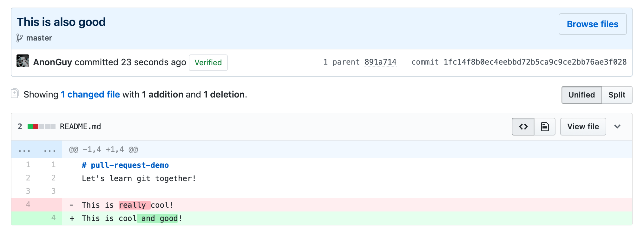Open the Browse files button
The width and height of the screenshot is (644, 233).
[592, 24]
